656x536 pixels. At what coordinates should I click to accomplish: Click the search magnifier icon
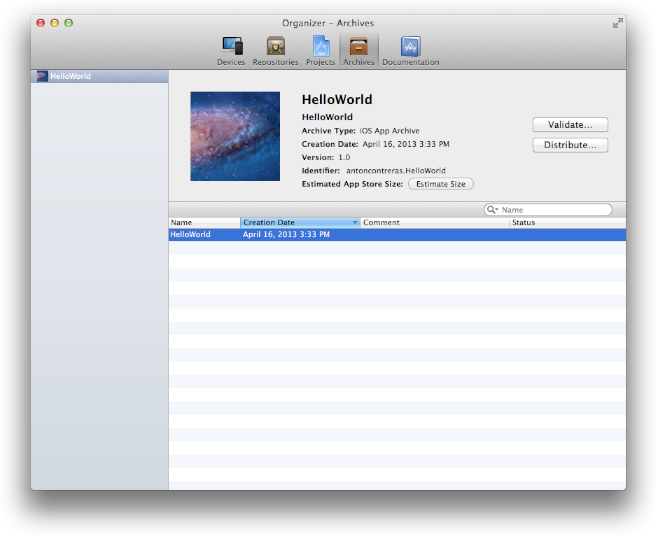[493, 210]
